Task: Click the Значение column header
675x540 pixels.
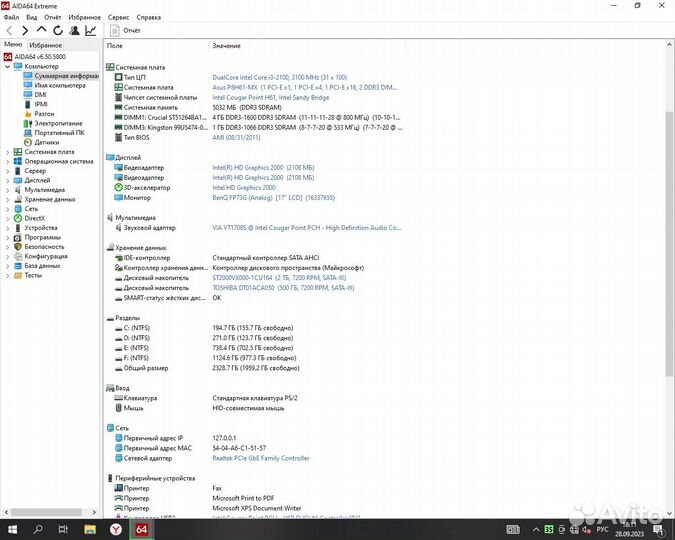Action: (226, 46)
